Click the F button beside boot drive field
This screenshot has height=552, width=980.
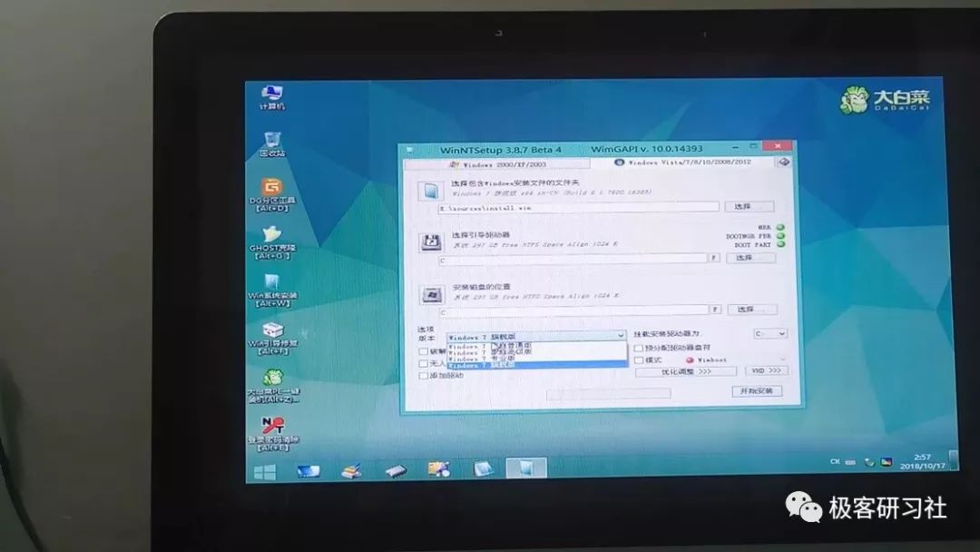pos(714,258)
